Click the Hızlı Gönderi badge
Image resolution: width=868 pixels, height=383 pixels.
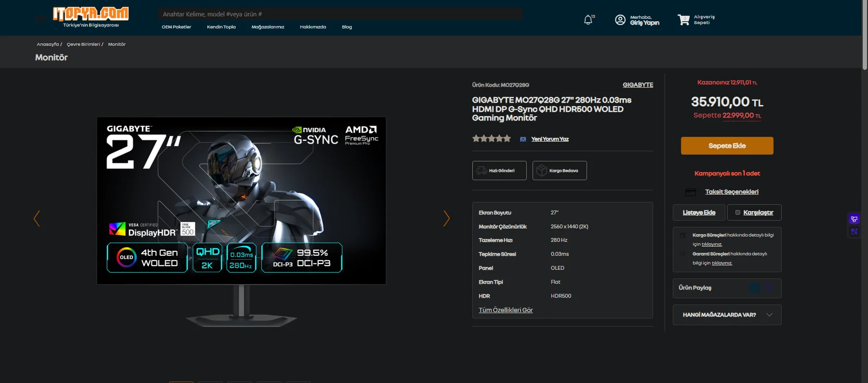click(x=499, y=171)
